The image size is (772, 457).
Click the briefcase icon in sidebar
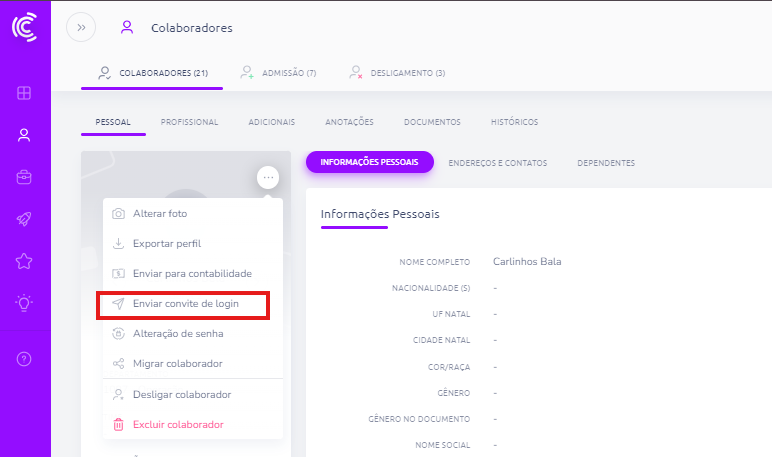coord(24,178)
